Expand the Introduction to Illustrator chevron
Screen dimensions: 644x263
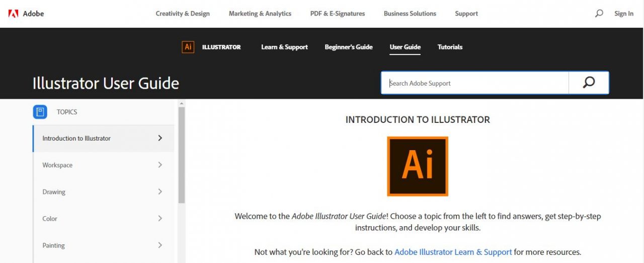pyautogui.click(x=160, y=138)
